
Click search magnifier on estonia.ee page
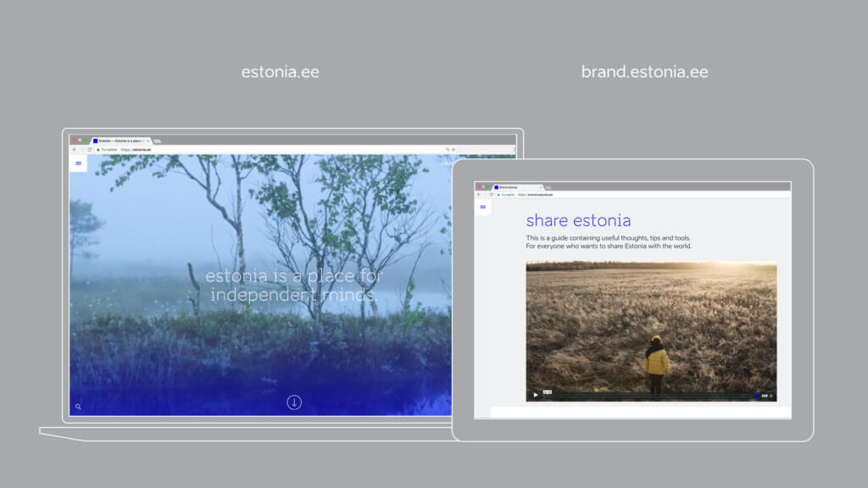78,407
